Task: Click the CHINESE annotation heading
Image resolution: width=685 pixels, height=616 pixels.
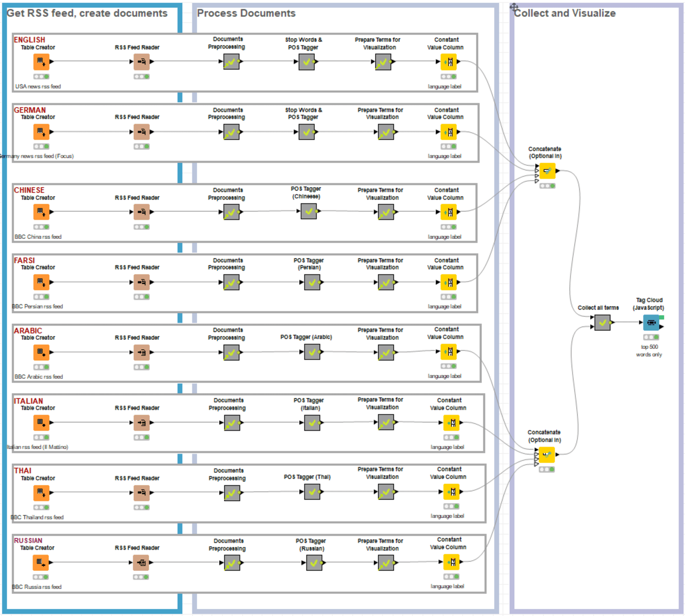Action: (x=29, y=190)
